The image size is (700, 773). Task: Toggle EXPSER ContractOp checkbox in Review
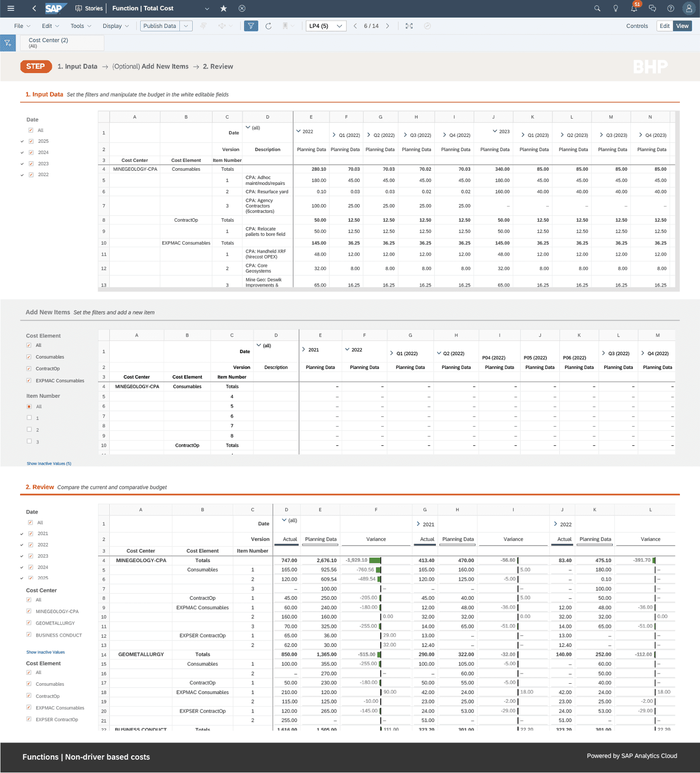(29, 720)
